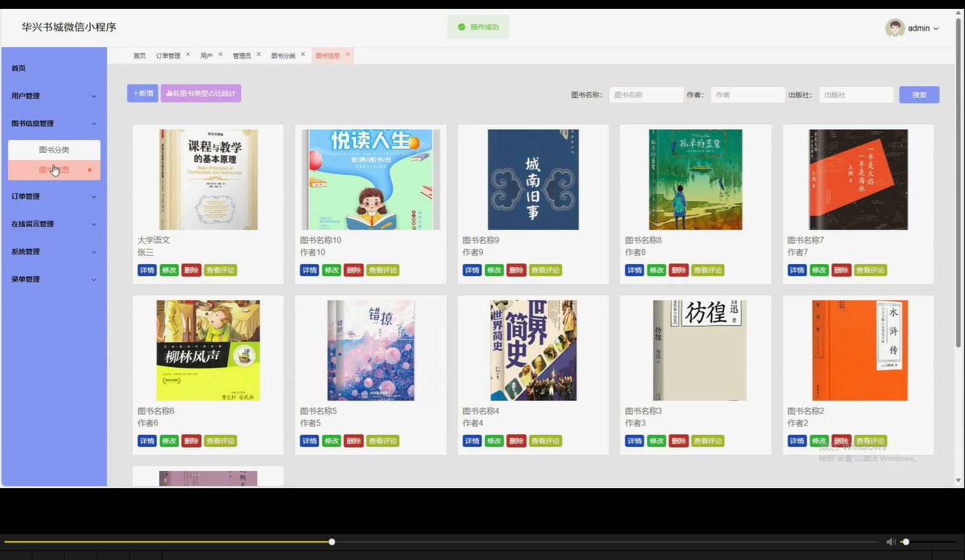This screenshot has height=560, width=965.
Task: Focus the 作者 search field
Action: (747, 95)
